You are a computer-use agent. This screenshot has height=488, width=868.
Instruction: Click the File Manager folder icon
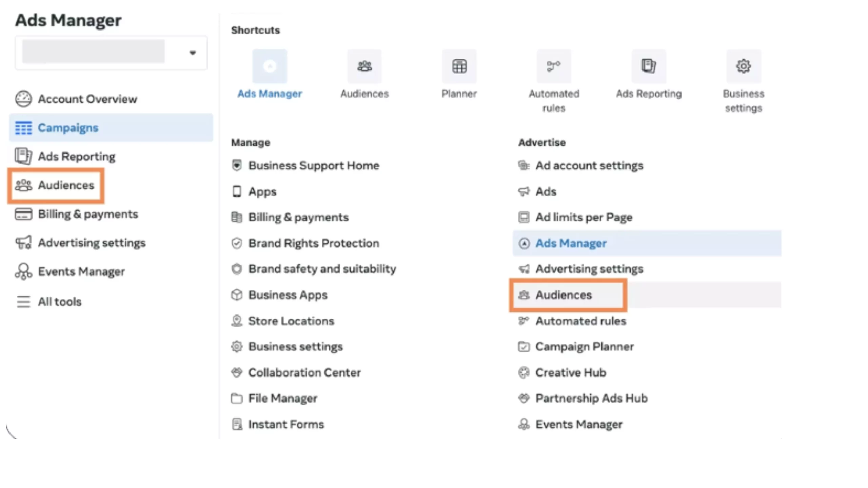pyautogui.click(x=237, y=398)
